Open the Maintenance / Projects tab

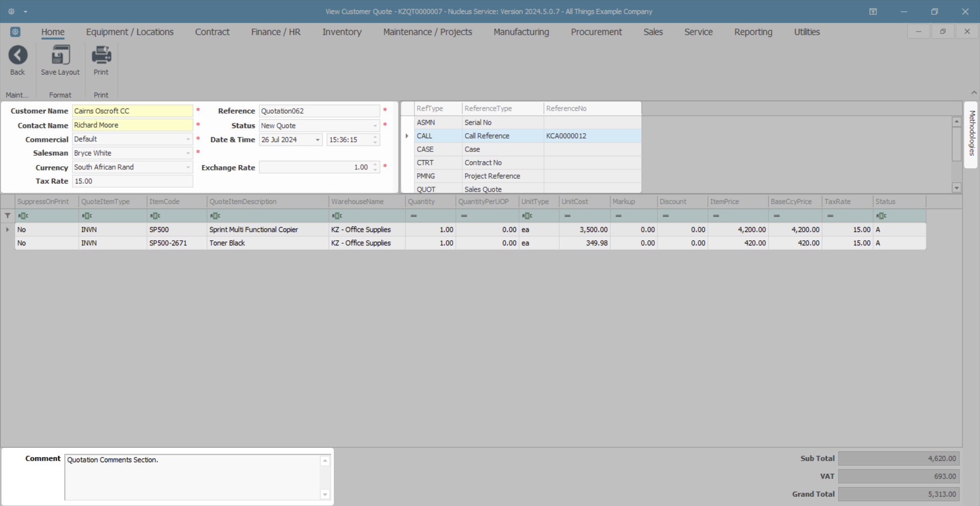coord(428,32)
